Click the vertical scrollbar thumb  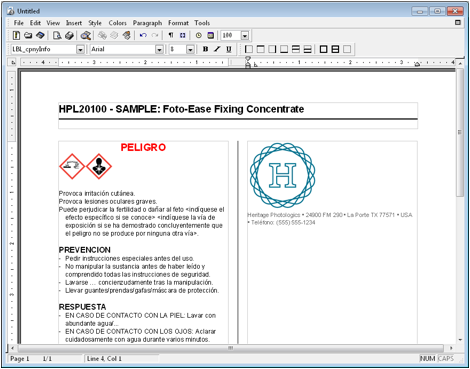(460, 133)
